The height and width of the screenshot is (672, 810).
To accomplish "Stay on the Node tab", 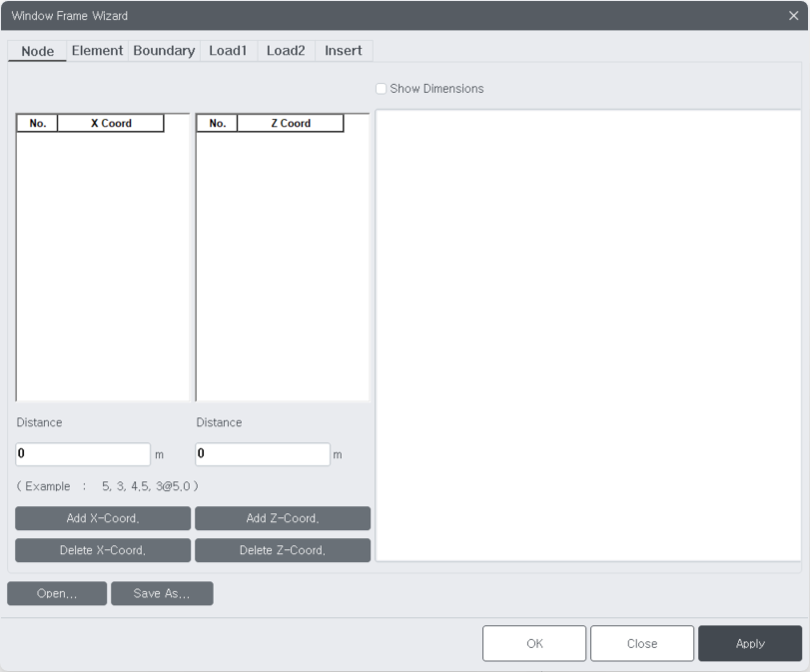I will click(x=37, y=50).
